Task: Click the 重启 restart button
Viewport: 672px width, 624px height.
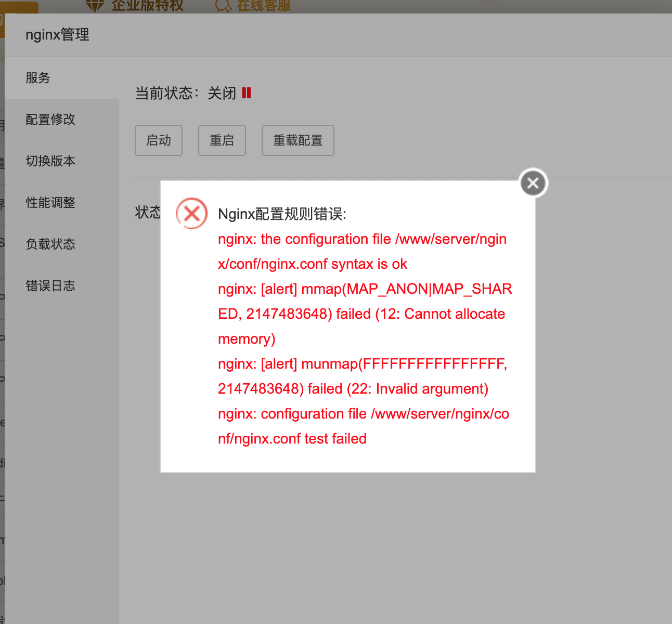Action: tap(222, 140)
